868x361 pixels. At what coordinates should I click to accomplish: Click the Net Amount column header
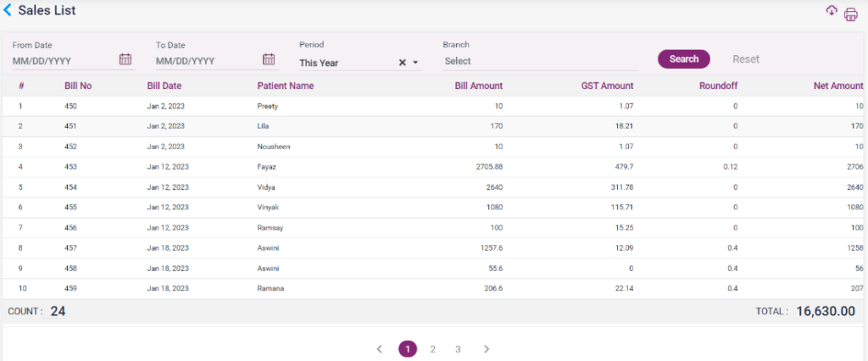point(837,86)
